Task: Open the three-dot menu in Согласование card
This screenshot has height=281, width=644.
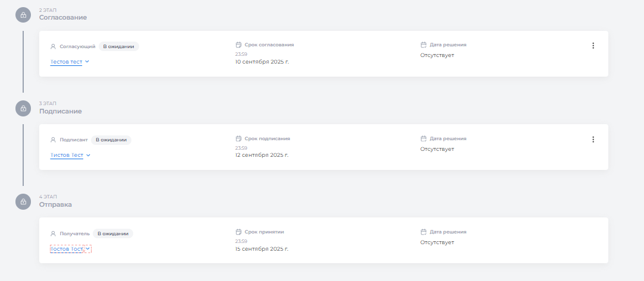Action: (593, 46)
